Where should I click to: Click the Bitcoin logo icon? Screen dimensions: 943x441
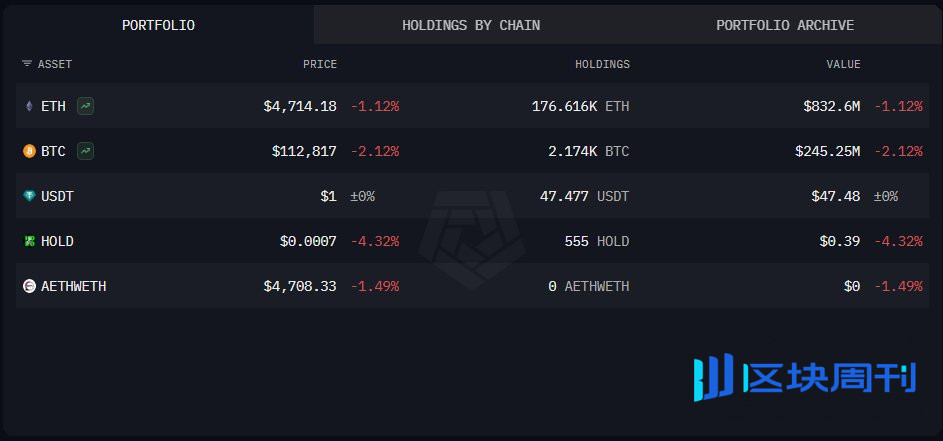pyautogui.click(x=29, y=151)
